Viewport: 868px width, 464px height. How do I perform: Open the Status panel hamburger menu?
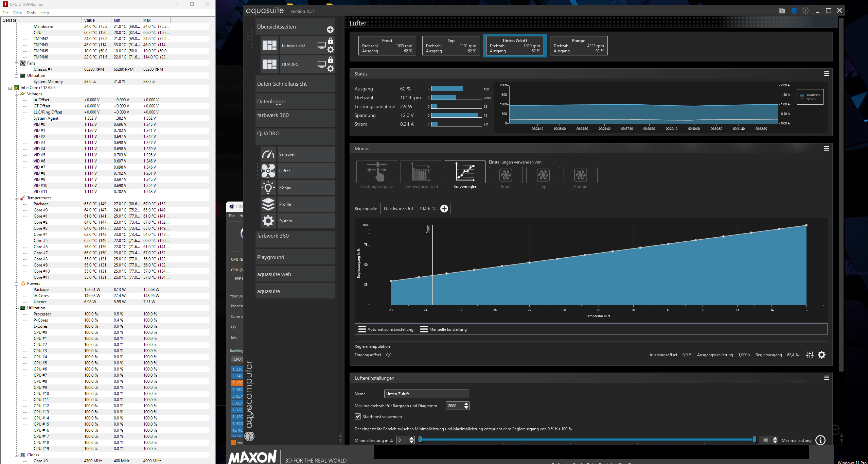[827, 74]
